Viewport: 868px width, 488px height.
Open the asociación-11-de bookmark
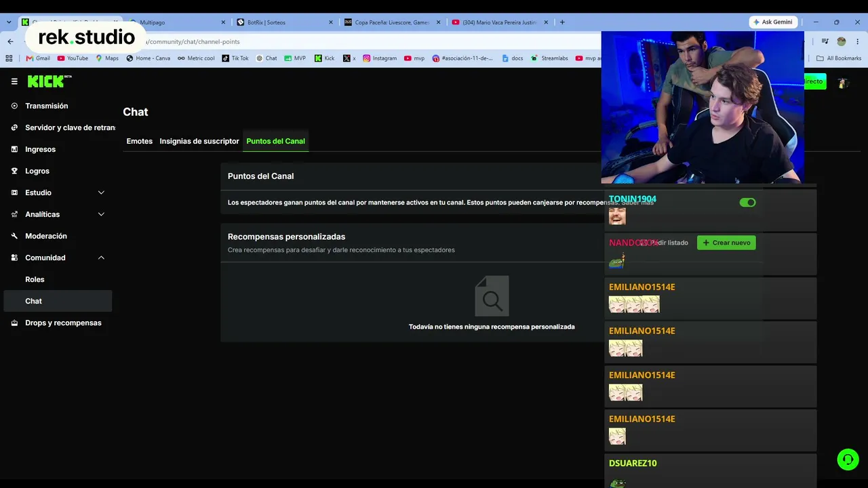point(462,58)
